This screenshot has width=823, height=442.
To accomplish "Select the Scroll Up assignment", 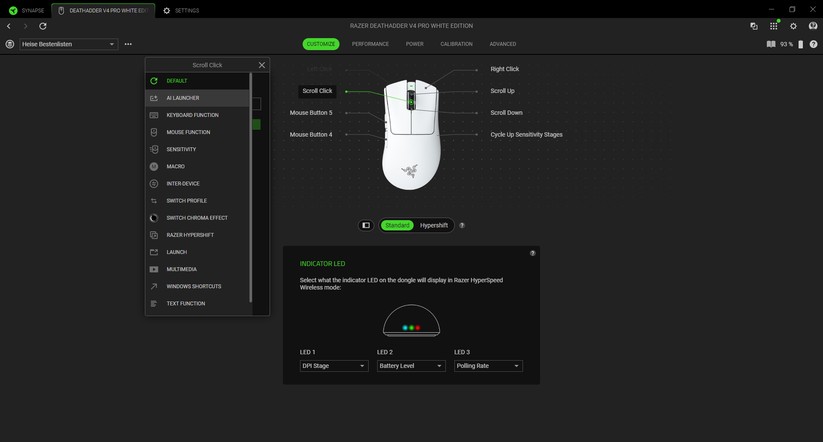I will 502,91.
